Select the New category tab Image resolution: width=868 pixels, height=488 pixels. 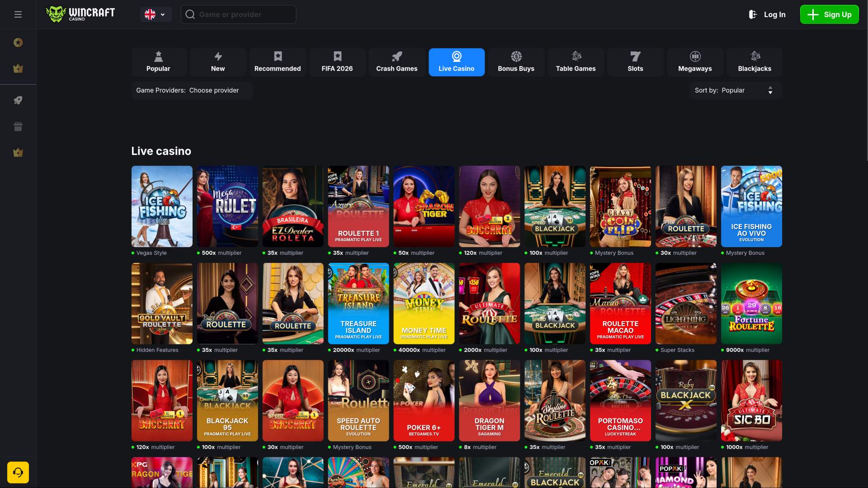pyautogui.click(x=218, y=62)
